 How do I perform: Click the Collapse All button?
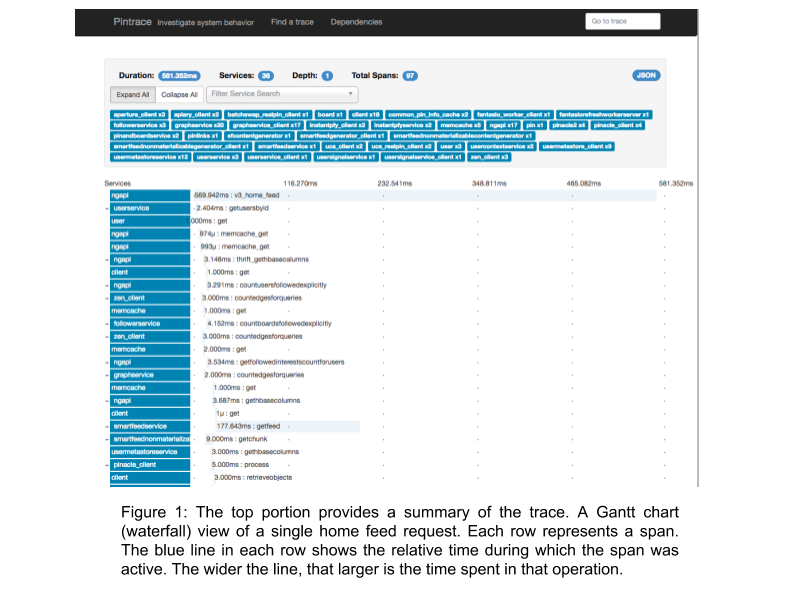[179, 94]
